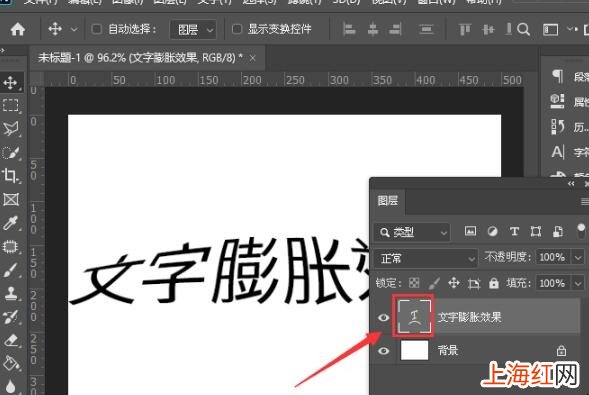Select the Clone Stamp tool
Viewport: 589px width, 395px height.
click(x=10, y=294)
